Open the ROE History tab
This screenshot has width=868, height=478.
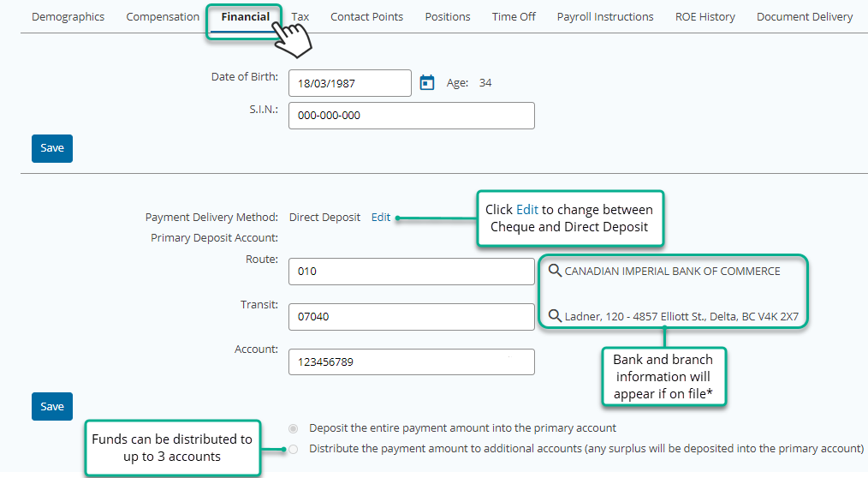point(705,16)
